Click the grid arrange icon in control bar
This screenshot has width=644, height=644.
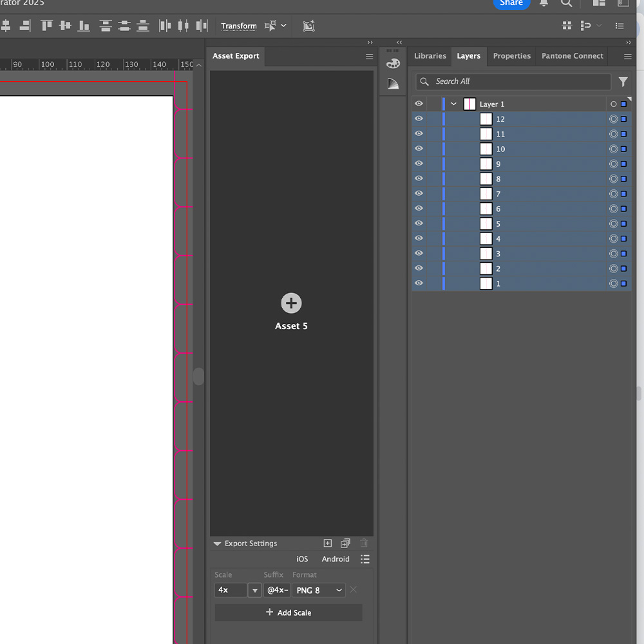[567, 26]
